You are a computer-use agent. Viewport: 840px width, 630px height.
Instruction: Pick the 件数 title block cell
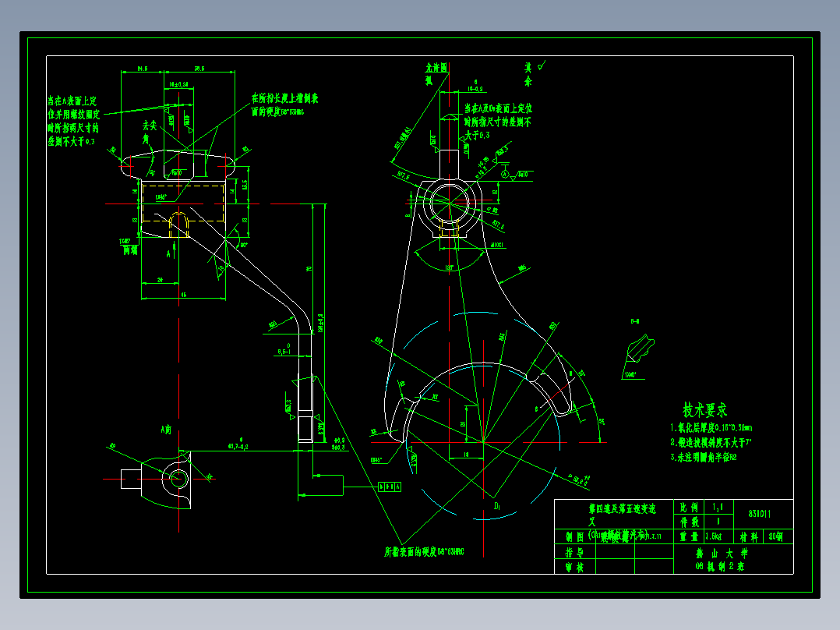(689, 522)
